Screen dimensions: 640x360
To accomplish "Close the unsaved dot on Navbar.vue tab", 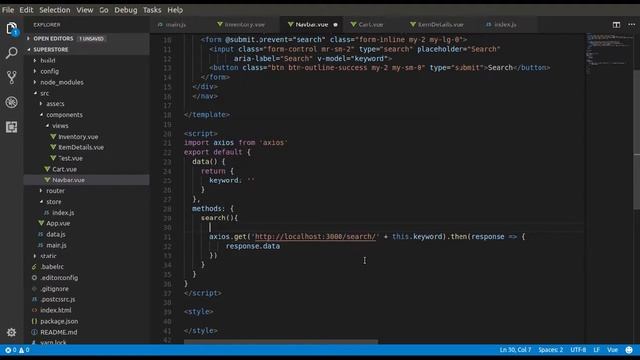I will click(x=336, y=25).
